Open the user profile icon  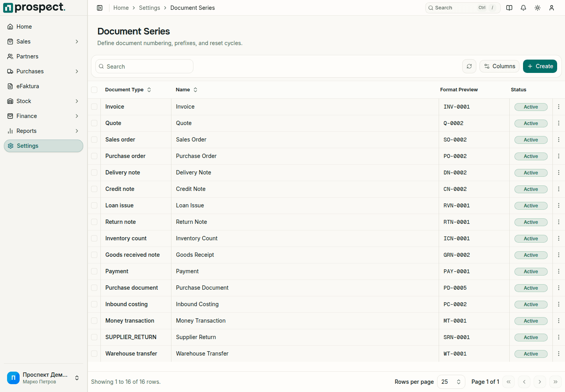pos(552,8)
